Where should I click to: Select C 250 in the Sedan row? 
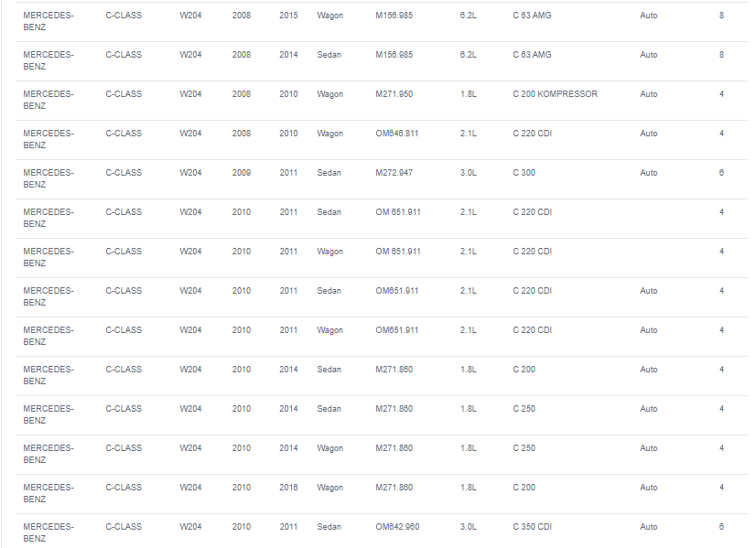pyautogui.click(x=524, y=409)
